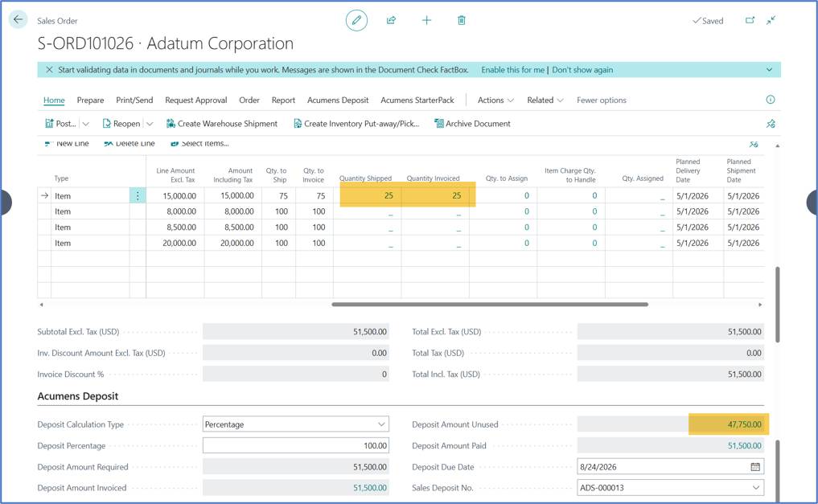Expand the Actions dropdown
Screen dimensions: 818x504
coord(495,100)
